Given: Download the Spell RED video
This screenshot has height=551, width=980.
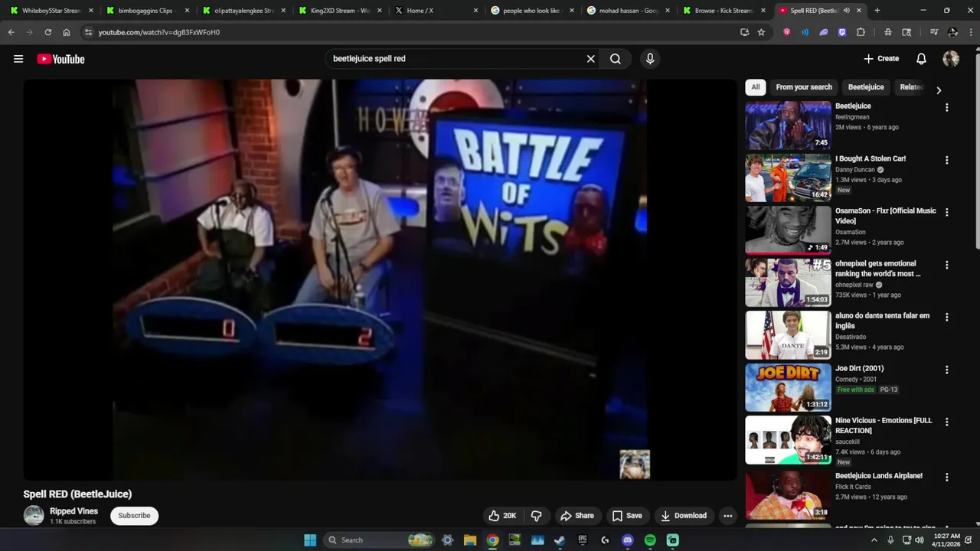Looking at the screenshot, I should tap(684, 516).
